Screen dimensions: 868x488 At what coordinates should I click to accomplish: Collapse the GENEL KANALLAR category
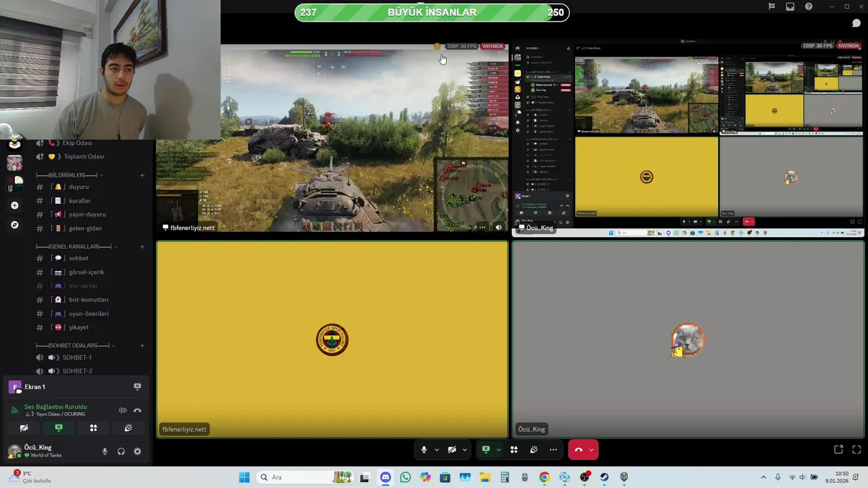click(77, 247)
